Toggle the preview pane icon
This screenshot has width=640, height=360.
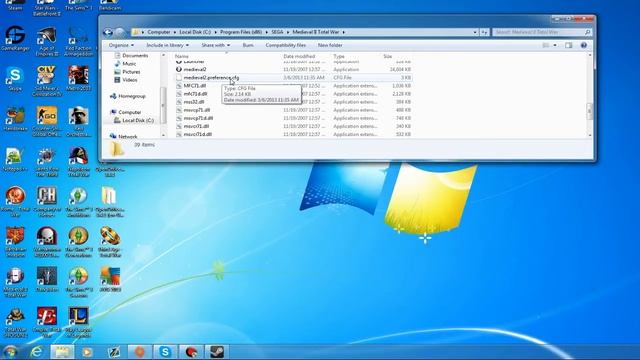[x=569, y=45]
